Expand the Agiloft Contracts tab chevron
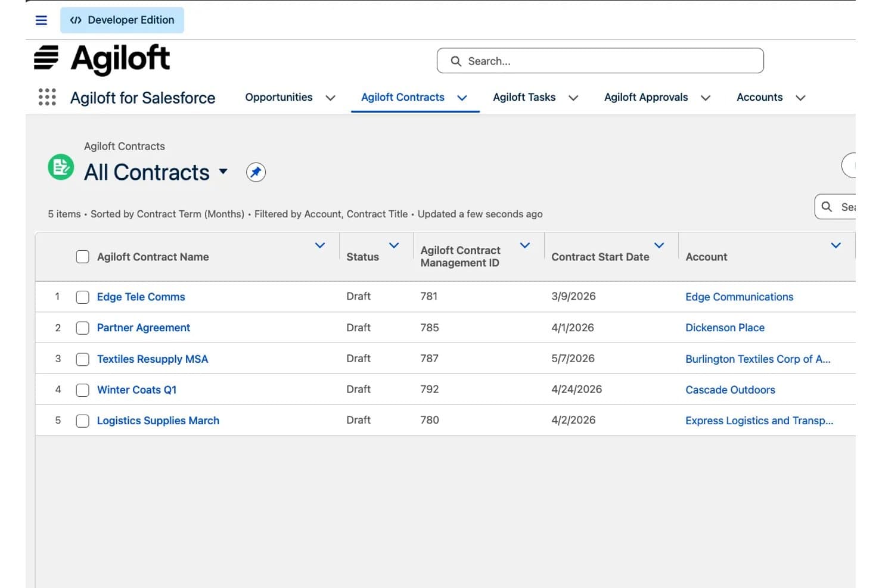 pyautogui.click(x=462, y=98)
